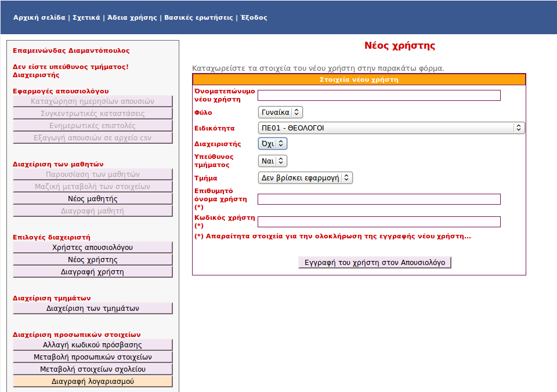The width and height of the screenshot is (557, 392).
Task: Select Νέος χρήστης option
Action: coord(92,259)
